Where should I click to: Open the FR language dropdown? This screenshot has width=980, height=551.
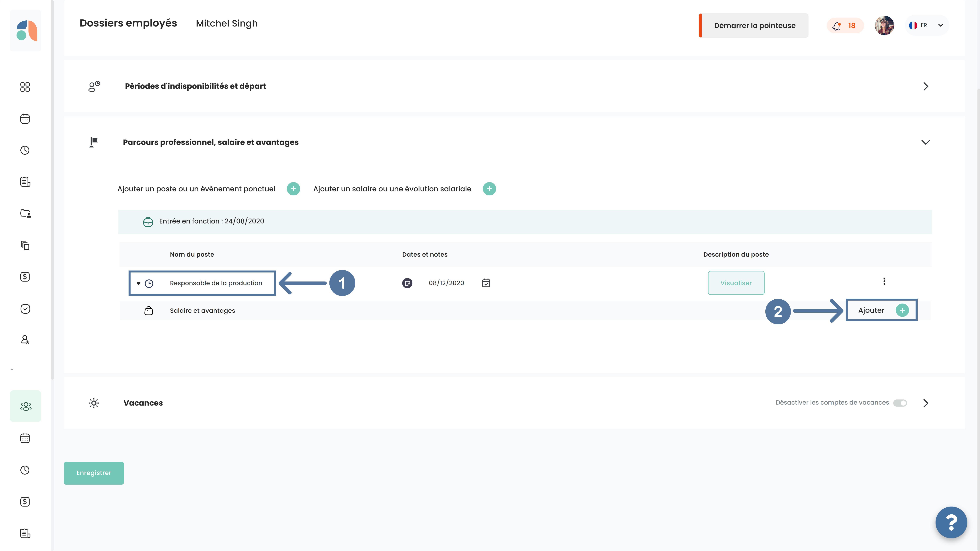[927, 25]
